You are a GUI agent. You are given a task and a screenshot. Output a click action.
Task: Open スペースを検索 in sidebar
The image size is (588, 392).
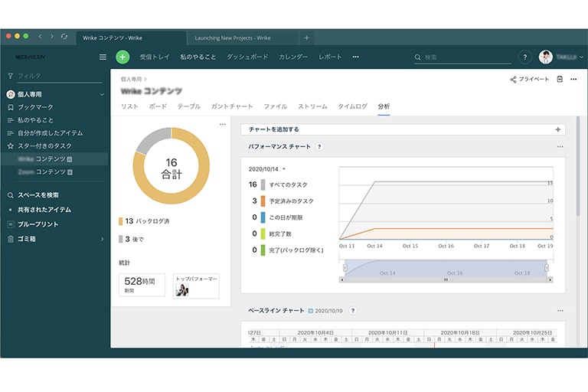coord(38,195)
